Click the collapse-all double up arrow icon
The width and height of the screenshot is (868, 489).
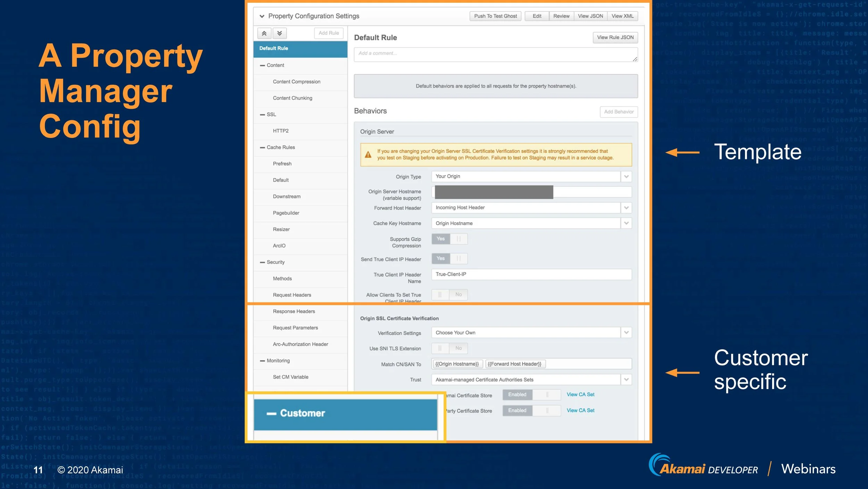[264, 33]
